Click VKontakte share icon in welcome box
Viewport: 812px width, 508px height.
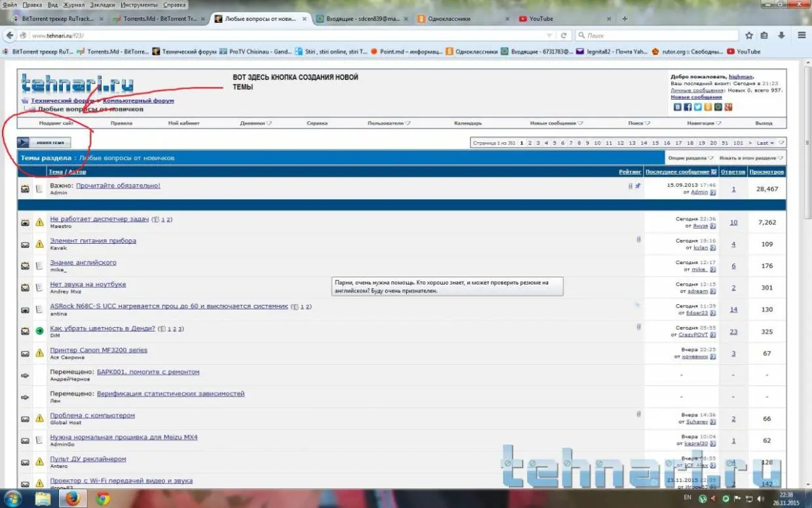pyautogui.click(x=678, y=107)
